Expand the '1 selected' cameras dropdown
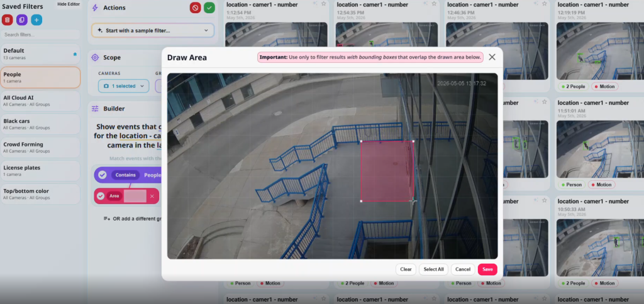This screenshot has height=304, width=644. (x=124, y=86)
